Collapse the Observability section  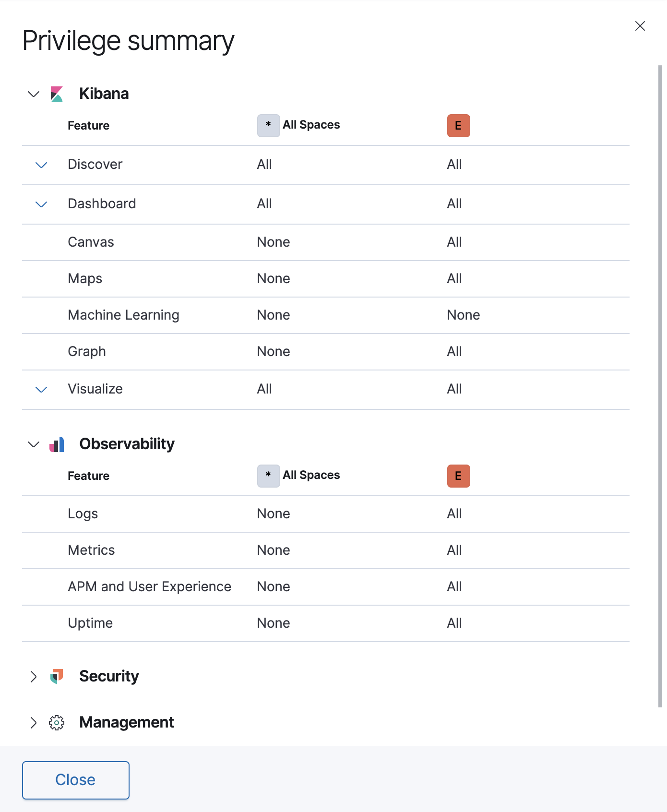point(34,444)
